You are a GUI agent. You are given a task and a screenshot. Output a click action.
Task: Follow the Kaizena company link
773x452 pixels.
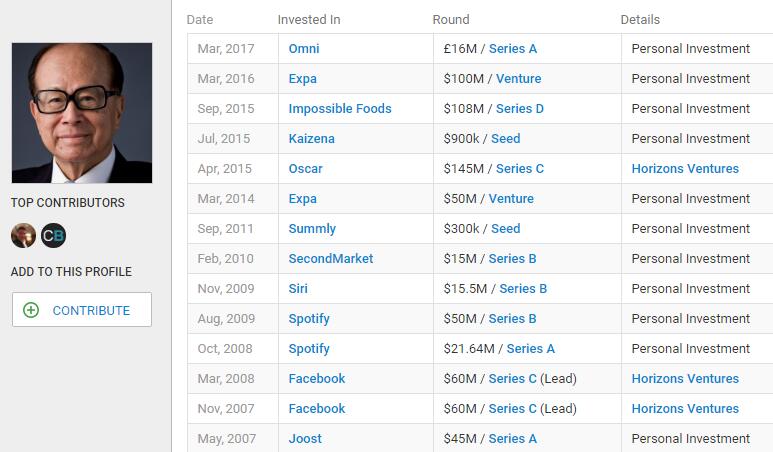point(311,139)
